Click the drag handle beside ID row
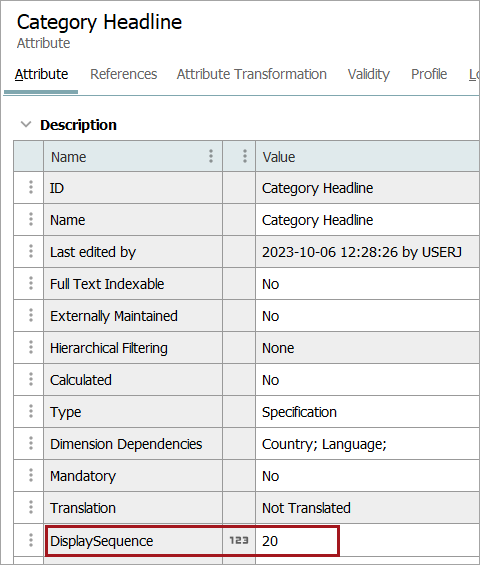Image resolution: width=480 pixels, height=565 pixels. tap(31, 187)
